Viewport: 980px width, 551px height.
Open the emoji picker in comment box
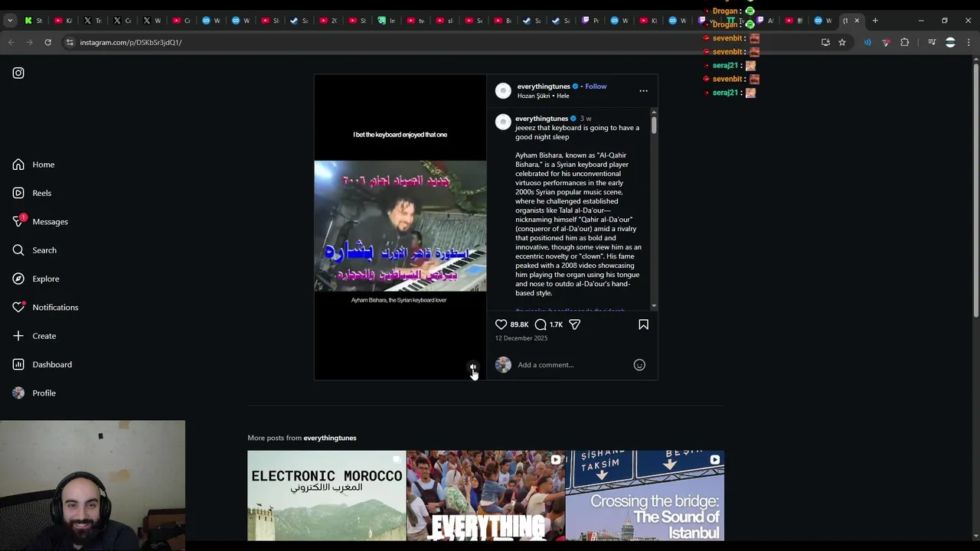point(639,365)
